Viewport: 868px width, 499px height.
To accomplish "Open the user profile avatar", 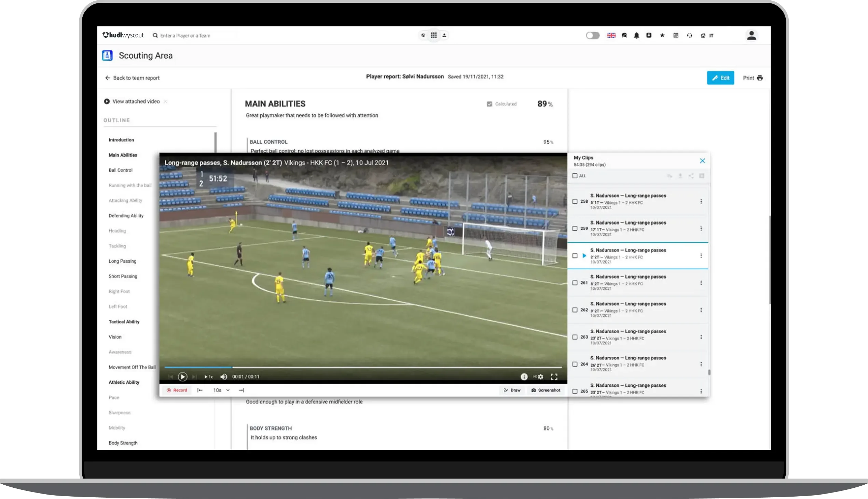I will pos(752,35).
